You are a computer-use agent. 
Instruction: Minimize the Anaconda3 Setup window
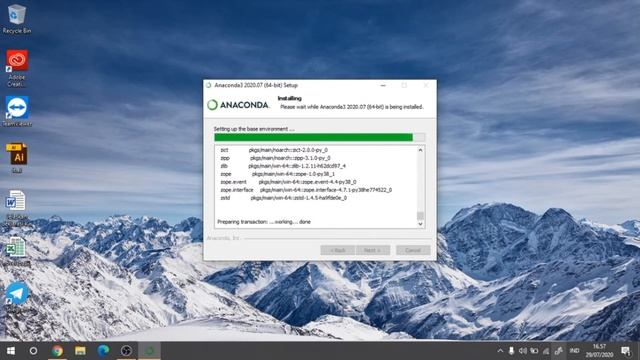[x=383, y=85]
